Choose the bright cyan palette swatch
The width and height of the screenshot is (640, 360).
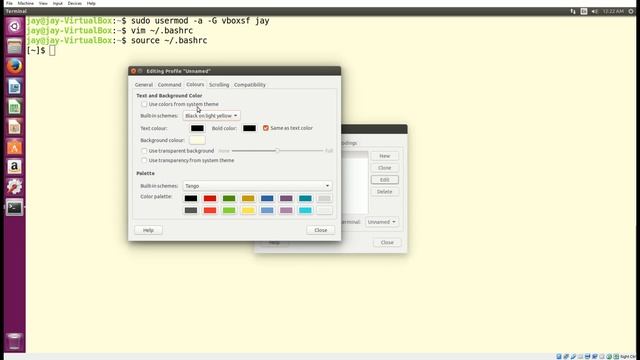click(305, 210)
